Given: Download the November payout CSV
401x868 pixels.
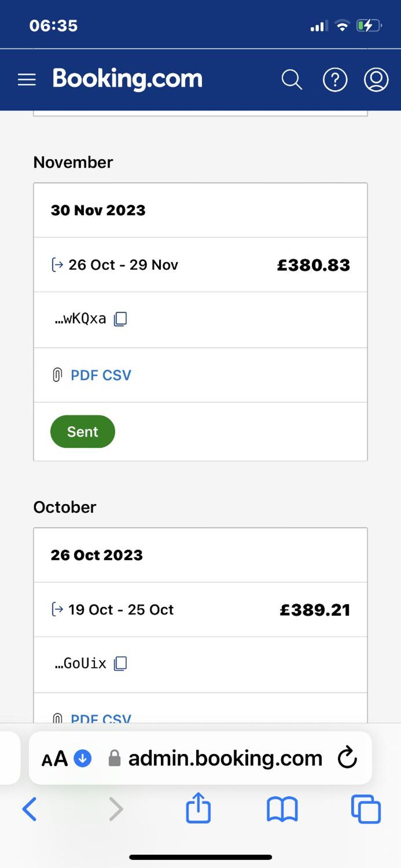Looking at the screenshot, I should 117,375.
